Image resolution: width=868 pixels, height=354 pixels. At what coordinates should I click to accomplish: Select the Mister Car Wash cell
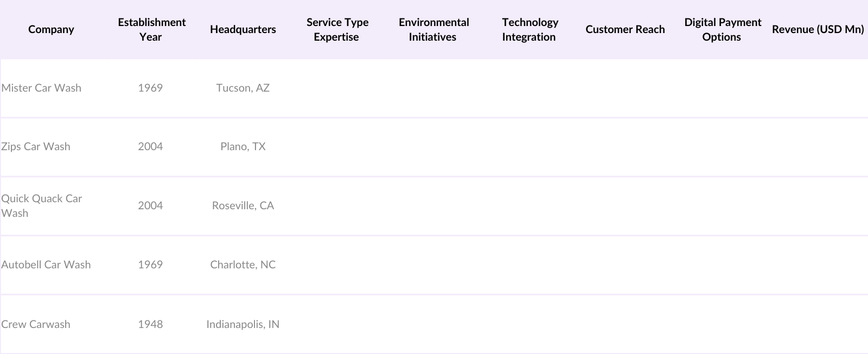point(41,88)
